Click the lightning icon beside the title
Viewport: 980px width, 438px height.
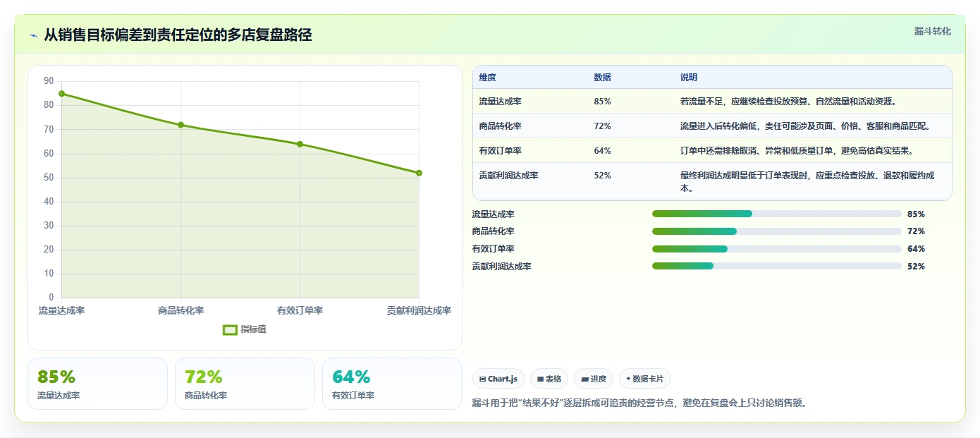click(33, 35)
